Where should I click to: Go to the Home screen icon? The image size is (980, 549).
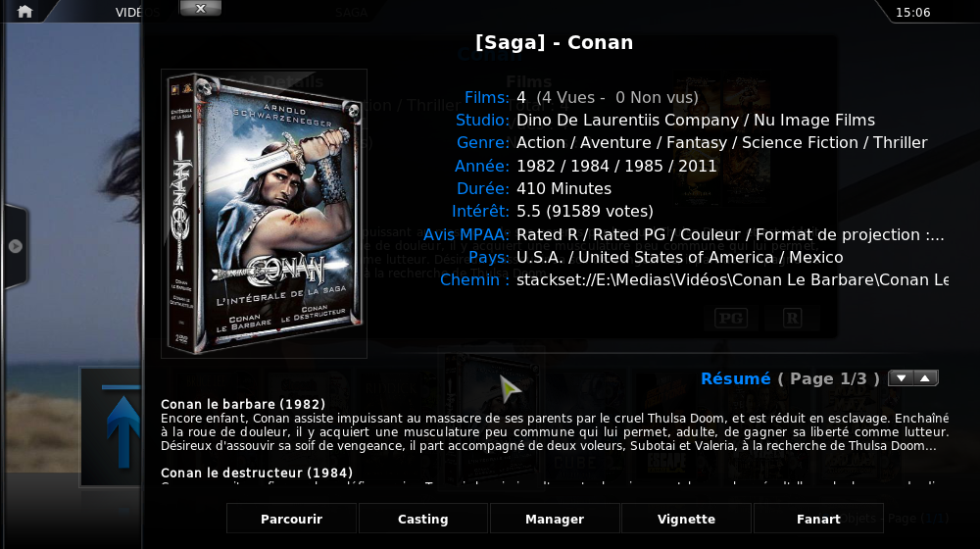pos(25,11)
